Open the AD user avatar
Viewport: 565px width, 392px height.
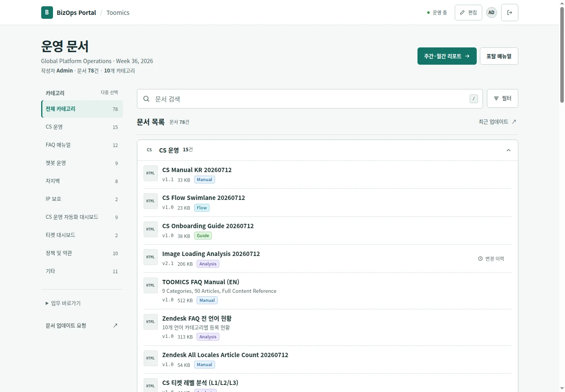click(x=491, y=13)
